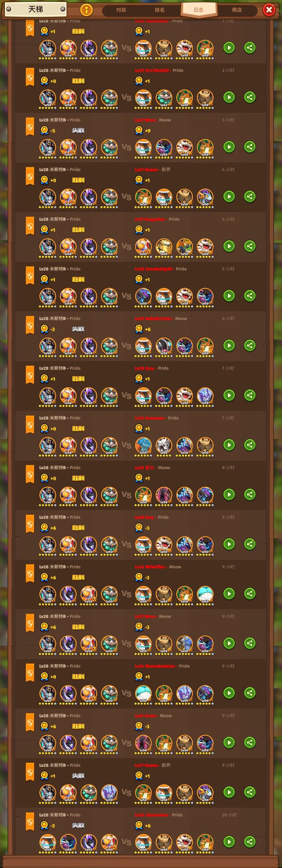Screen dimensions: 282x868
Task: Play replay of battle against OLLYthaKID
Action: point(229,97)
